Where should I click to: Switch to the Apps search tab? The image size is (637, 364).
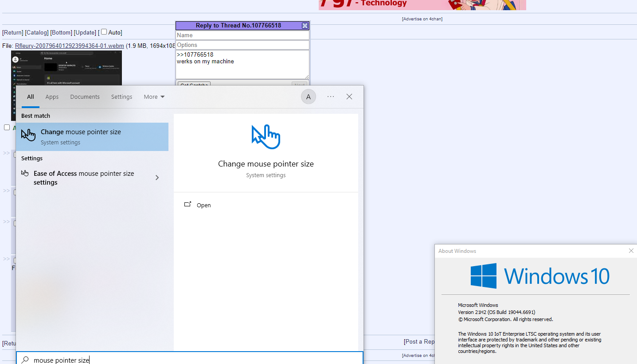[x=52, y=97]
